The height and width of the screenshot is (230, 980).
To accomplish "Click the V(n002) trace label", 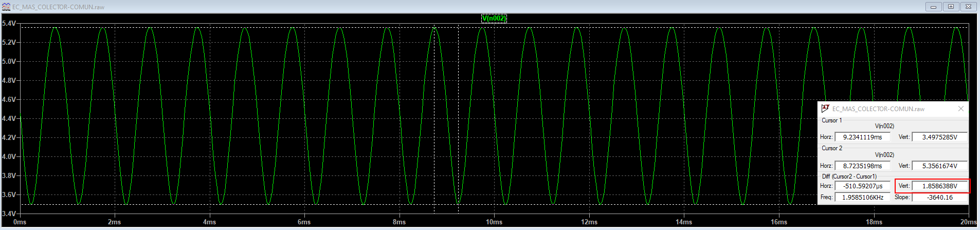I will 494,19.
